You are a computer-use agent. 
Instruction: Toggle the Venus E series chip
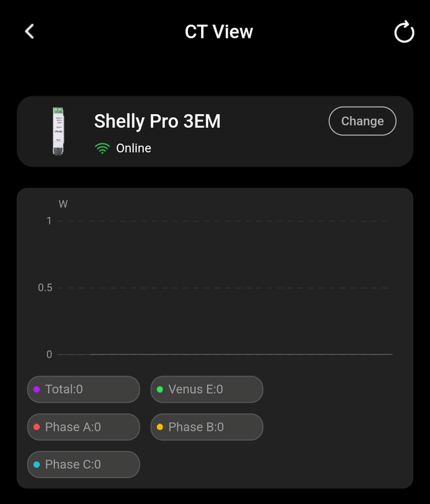click(206, 389)
